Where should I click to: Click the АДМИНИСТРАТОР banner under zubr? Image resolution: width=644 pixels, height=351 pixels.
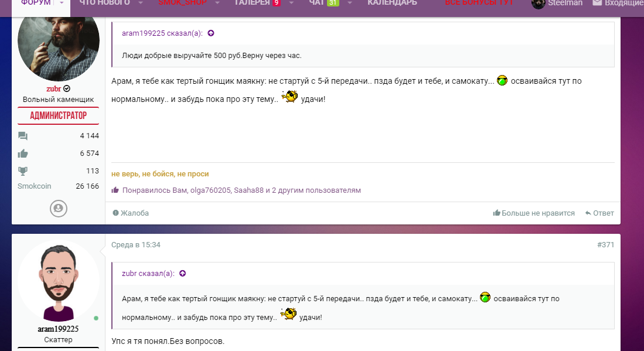click(x=59, y=115)
